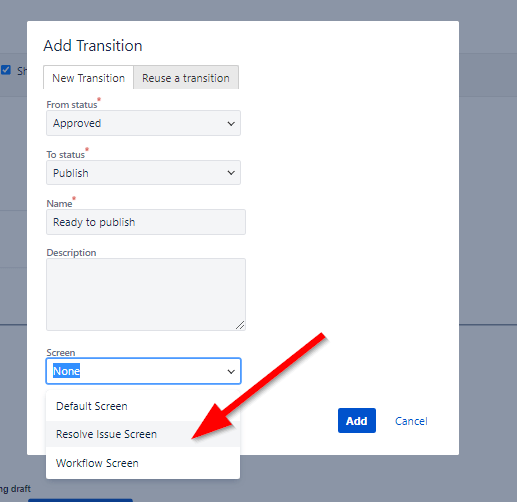Click the Name field containing Ready to publish

[x=146, y=222]
